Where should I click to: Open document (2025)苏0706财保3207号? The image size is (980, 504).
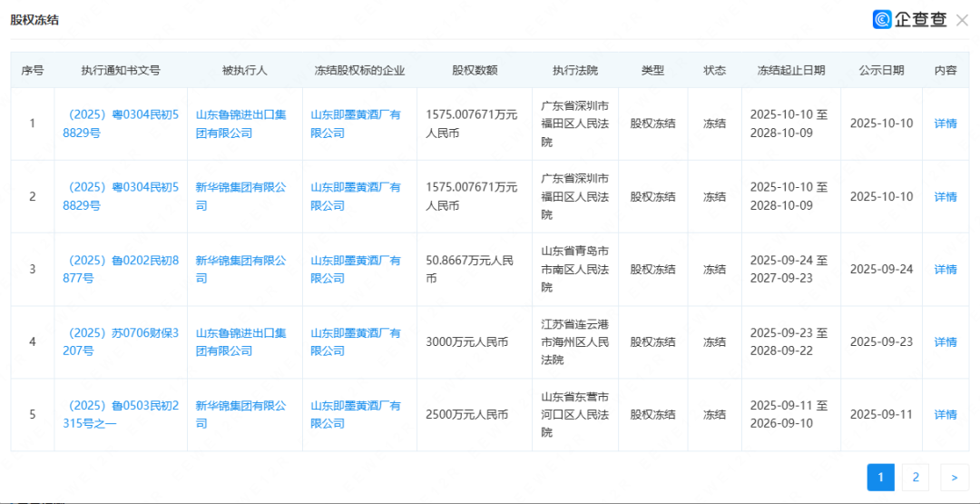pos(121,342)
